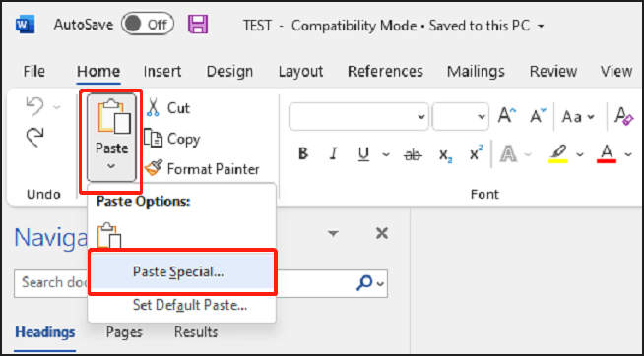Open the Change Case Aa dropdown
Screen dimensions: 644x356
tap(578, 117)
